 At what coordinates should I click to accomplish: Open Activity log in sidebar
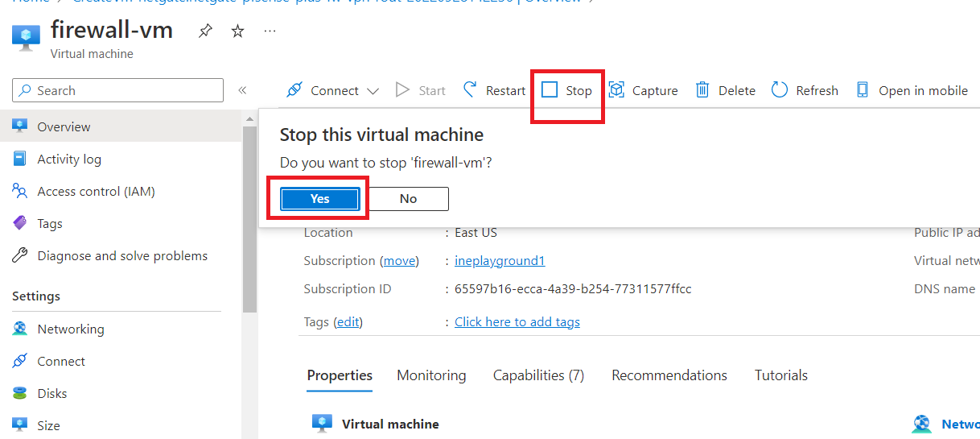tap(69, 159)
